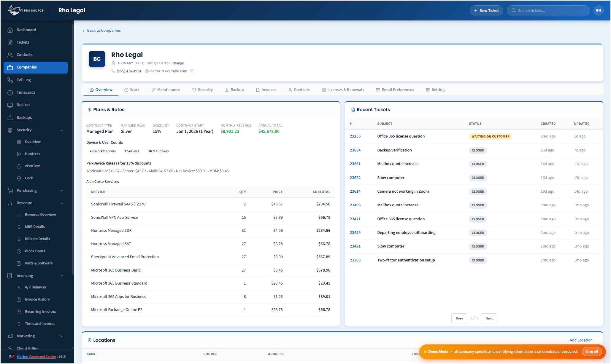This screenshot has height=364, width=611.
Task: Click the Block Hours clock icon
Action: 19,251
